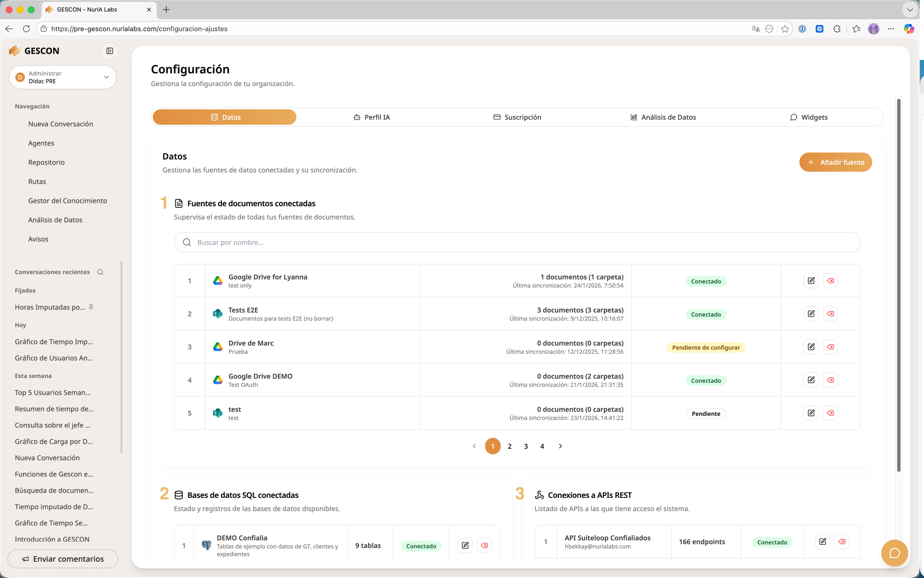Click the Añadir fuente button
The height and width of the screenshot is (578, 924).
tap(835, 162)
